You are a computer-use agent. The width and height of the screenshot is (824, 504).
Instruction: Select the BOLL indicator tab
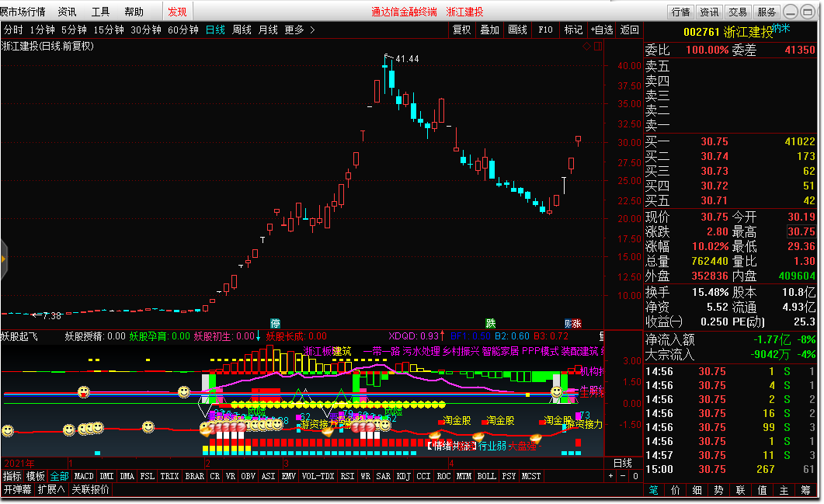tap(487, 476)
